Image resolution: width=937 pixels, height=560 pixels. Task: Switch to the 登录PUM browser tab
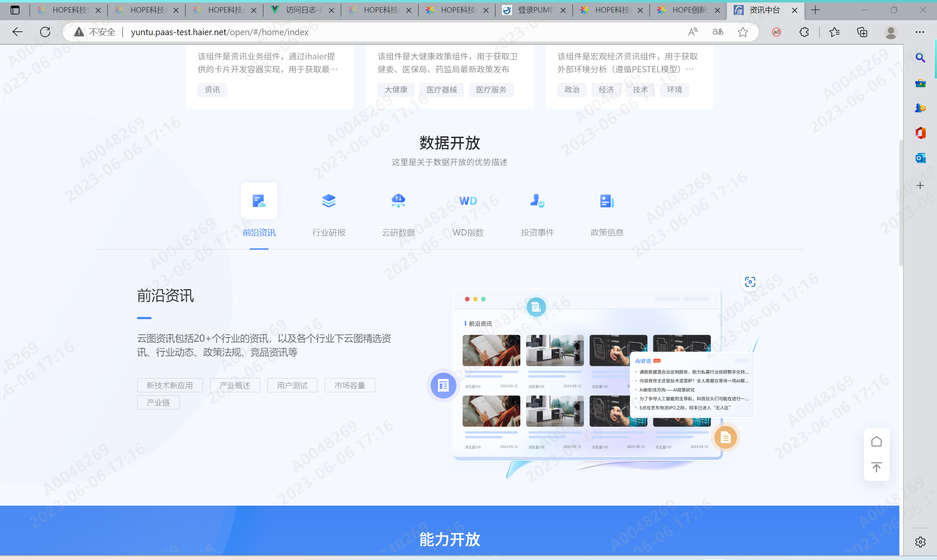[x=534, y=10]
